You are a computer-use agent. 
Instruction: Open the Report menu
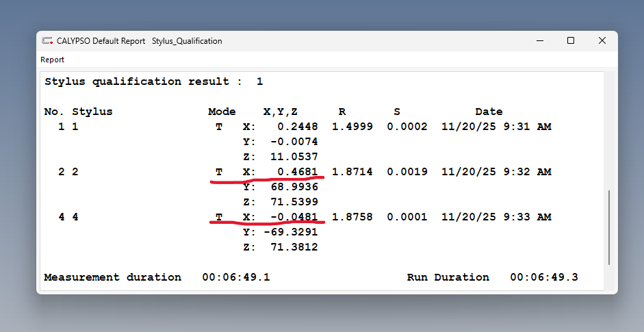(x=52, y=60)
